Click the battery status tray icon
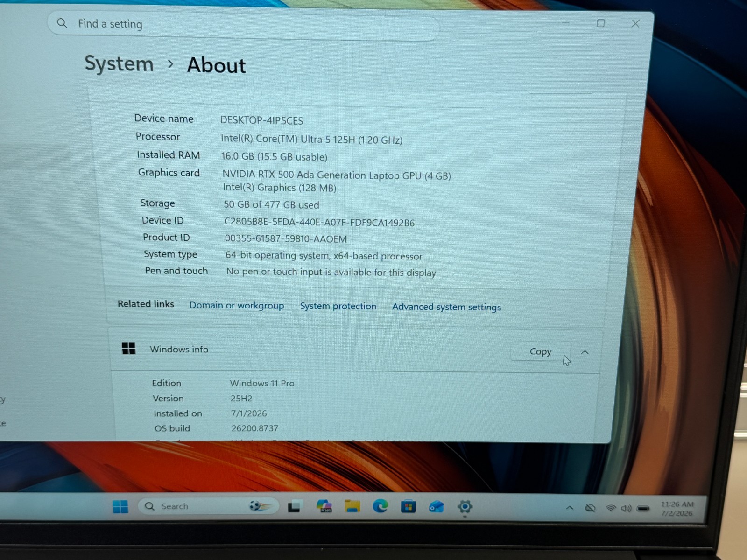Image resolution: width=747 pixels, height=560 pixels. (643, 509)
